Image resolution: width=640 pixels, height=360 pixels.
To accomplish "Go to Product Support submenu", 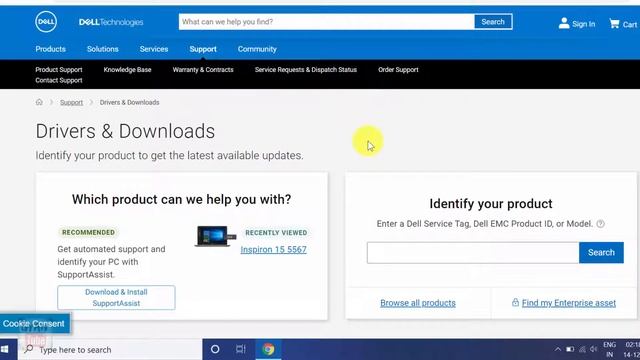I will 59,70.
